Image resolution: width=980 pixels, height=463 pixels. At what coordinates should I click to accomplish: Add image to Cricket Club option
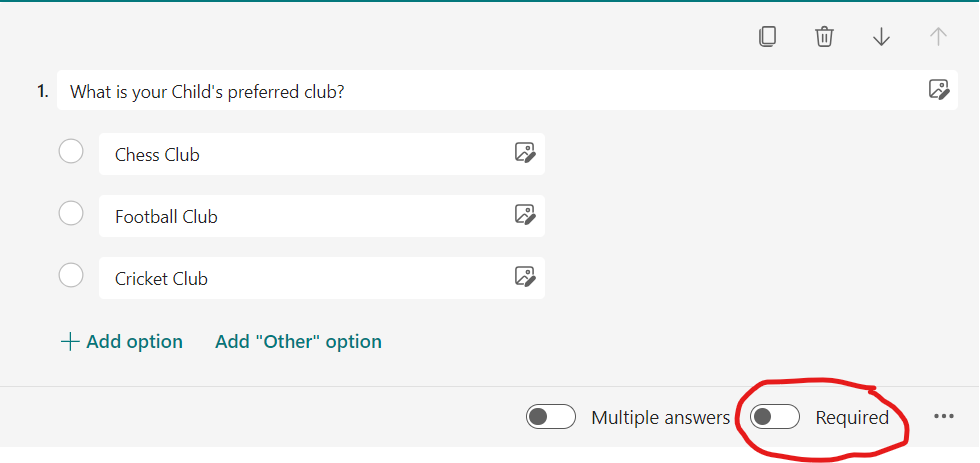coord(525,277)
